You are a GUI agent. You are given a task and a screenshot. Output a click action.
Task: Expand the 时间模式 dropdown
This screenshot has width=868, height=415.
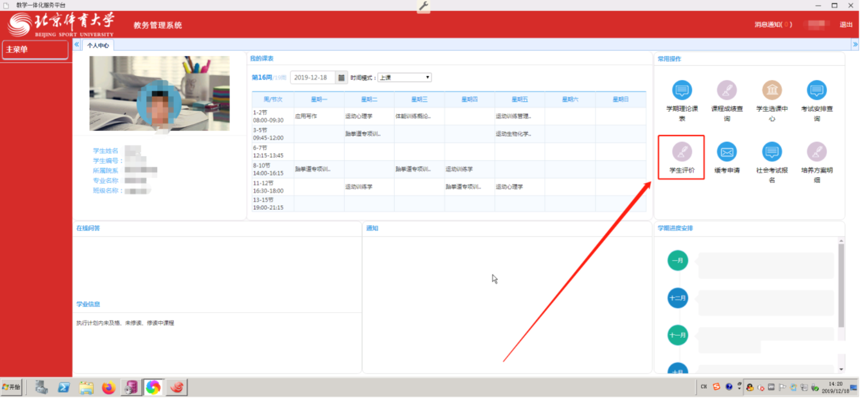[405, 78]
